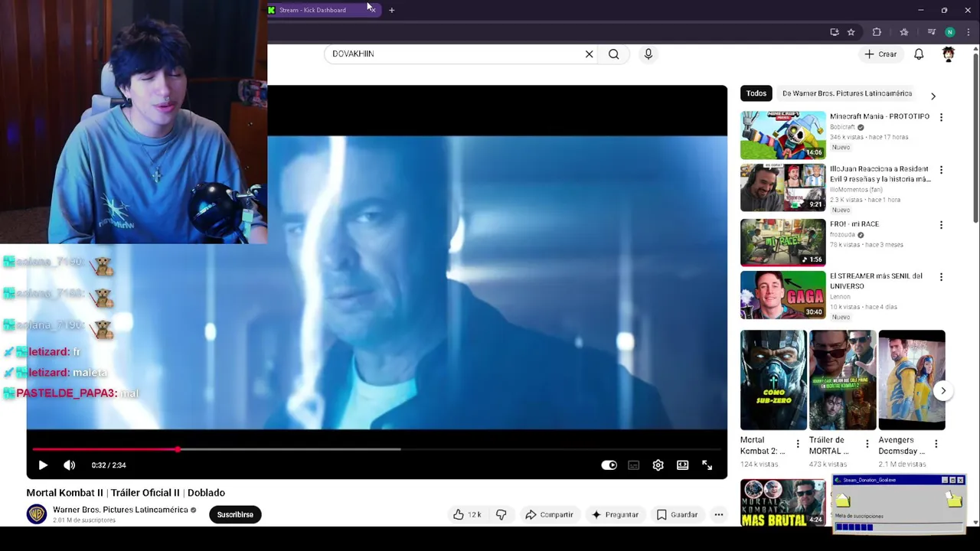Open options for Avengers Doomsday short

point(936,444)
